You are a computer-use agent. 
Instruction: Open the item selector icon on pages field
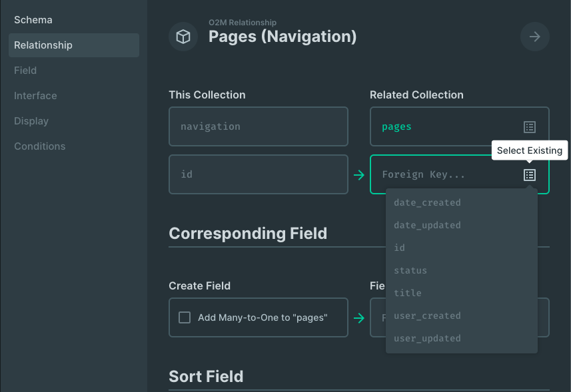pyautogui.click(x=530, y=126)
